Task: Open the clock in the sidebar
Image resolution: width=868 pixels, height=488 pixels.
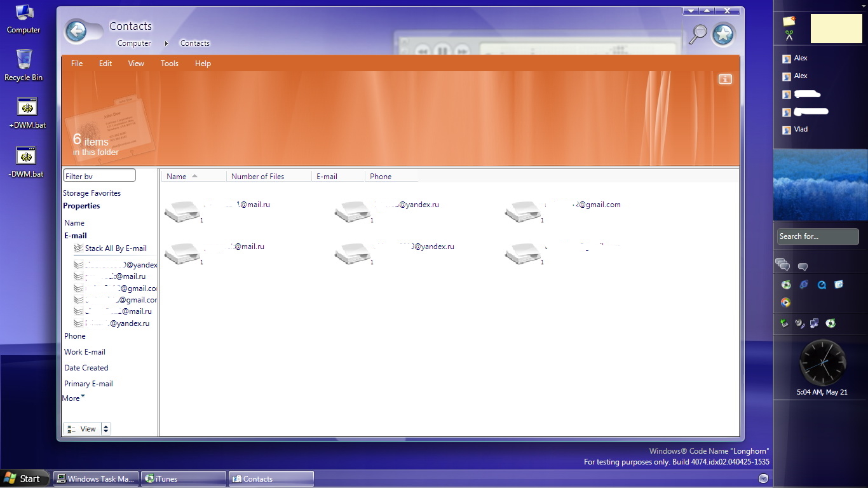Action: click(x=822, y=362)
